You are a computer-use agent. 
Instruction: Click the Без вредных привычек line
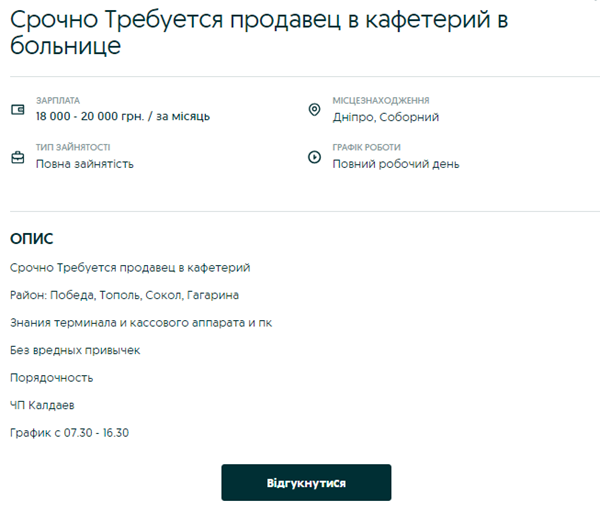(x=75, y=351)
